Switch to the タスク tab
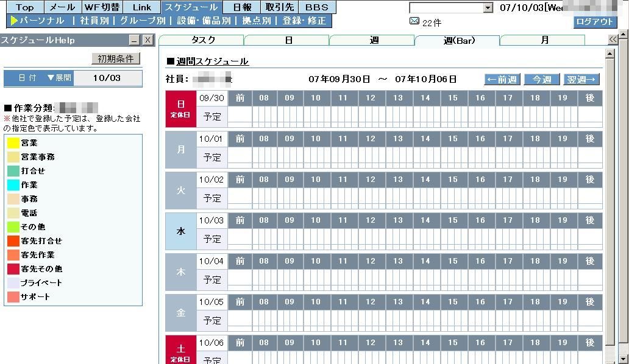The height and width of the screenshot is (364, 629). 203,40
